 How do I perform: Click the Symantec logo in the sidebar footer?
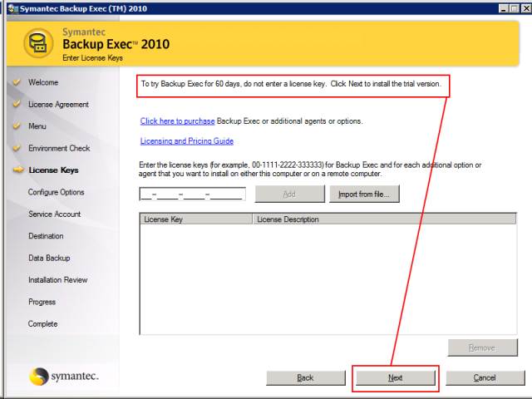point(64,377)
